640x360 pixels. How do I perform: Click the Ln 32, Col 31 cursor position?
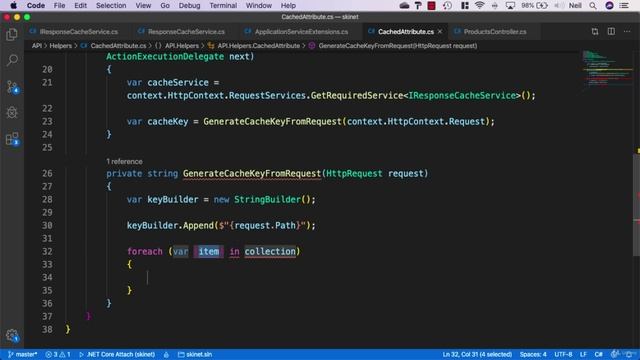click(477, 354)
